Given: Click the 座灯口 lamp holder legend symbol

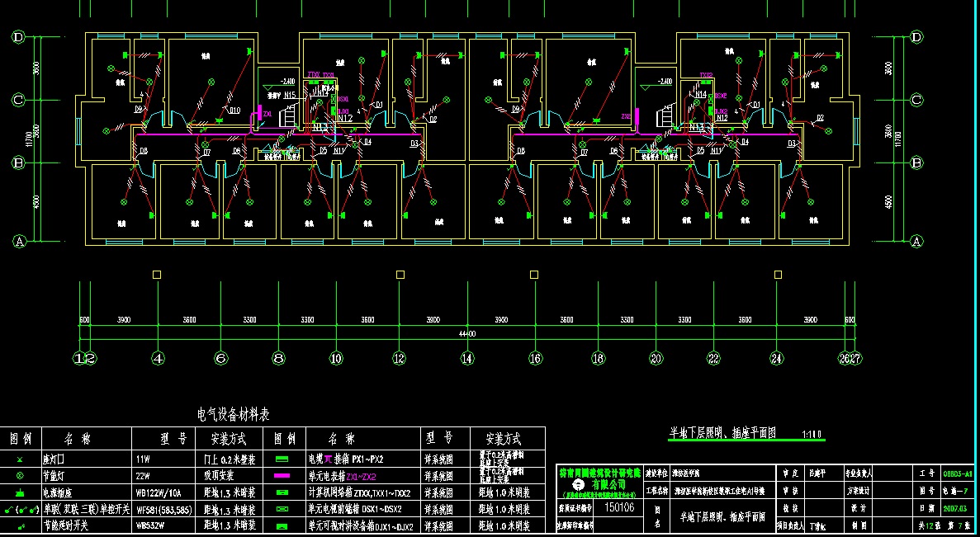Looking at the screenshot, I should pos(20,459).
